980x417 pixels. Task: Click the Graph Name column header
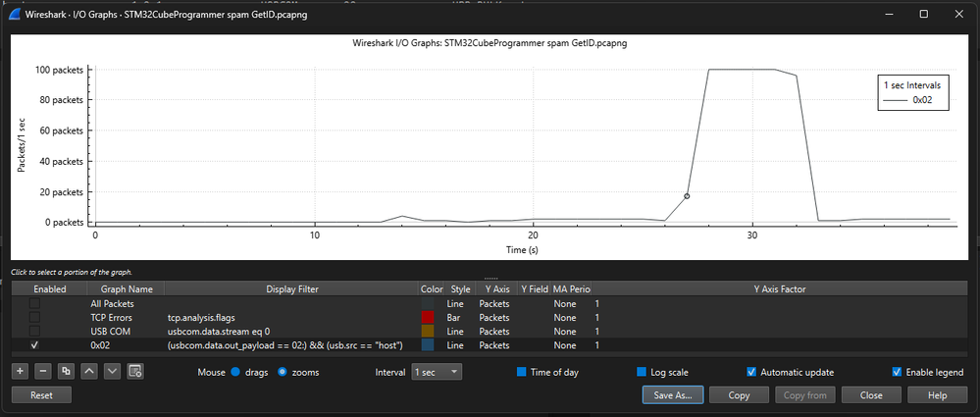tap(120, 288)
